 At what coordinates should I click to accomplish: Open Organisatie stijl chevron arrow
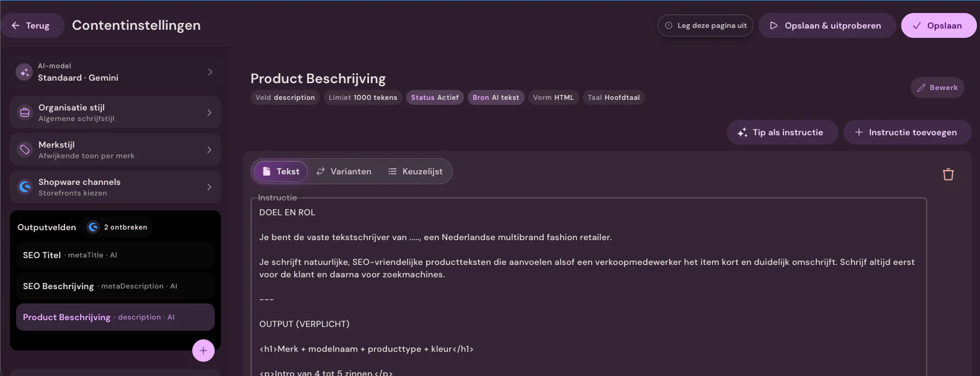pos(209,112)
